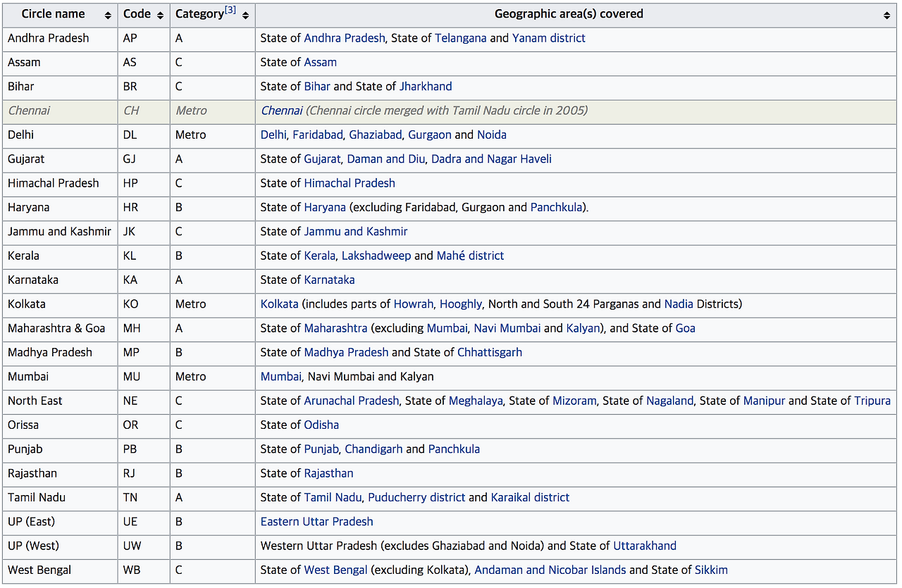This screenshot has height=588, width=902.
Task: Visit the Lakshadweep link
Action: pyautogui.click(x=376, y=256)
